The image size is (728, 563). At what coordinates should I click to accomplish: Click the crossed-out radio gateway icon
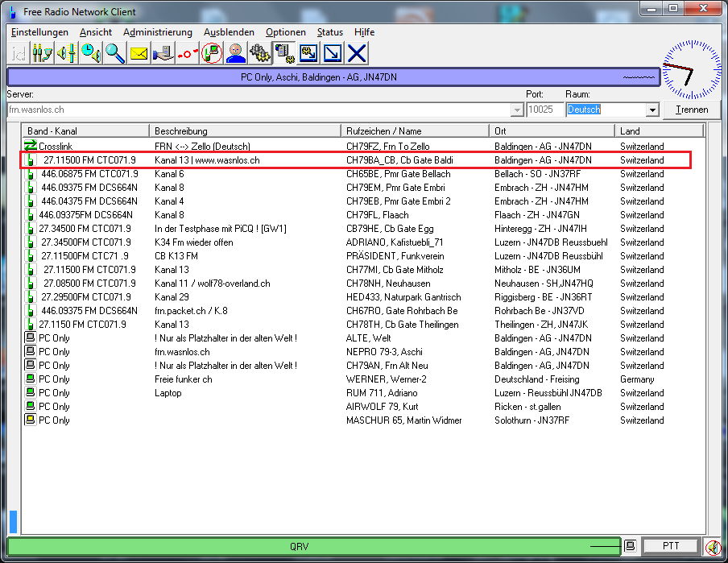[x=212, y=53]
